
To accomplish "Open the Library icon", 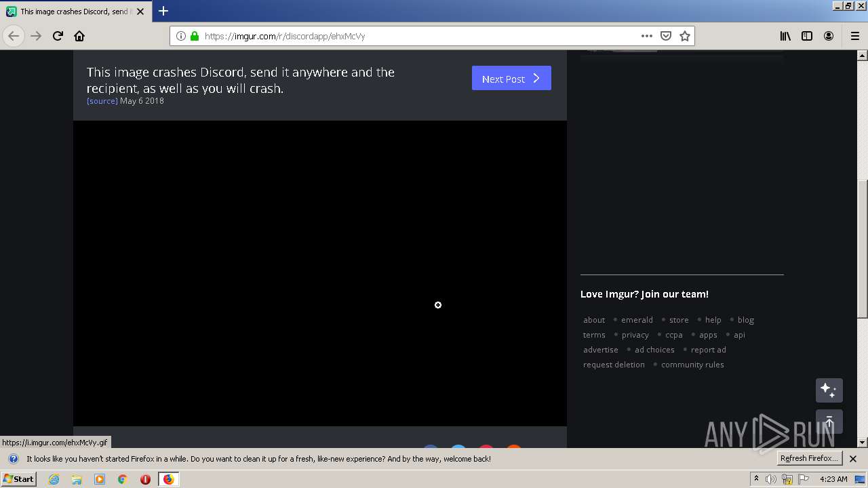I will click(x=785, y=36).
